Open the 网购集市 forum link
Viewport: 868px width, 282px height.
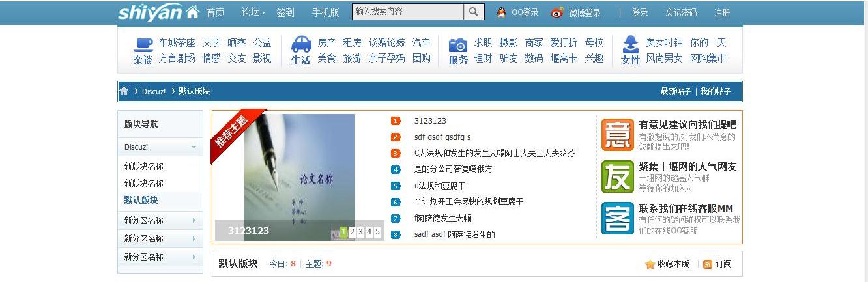tap(708, 58)
